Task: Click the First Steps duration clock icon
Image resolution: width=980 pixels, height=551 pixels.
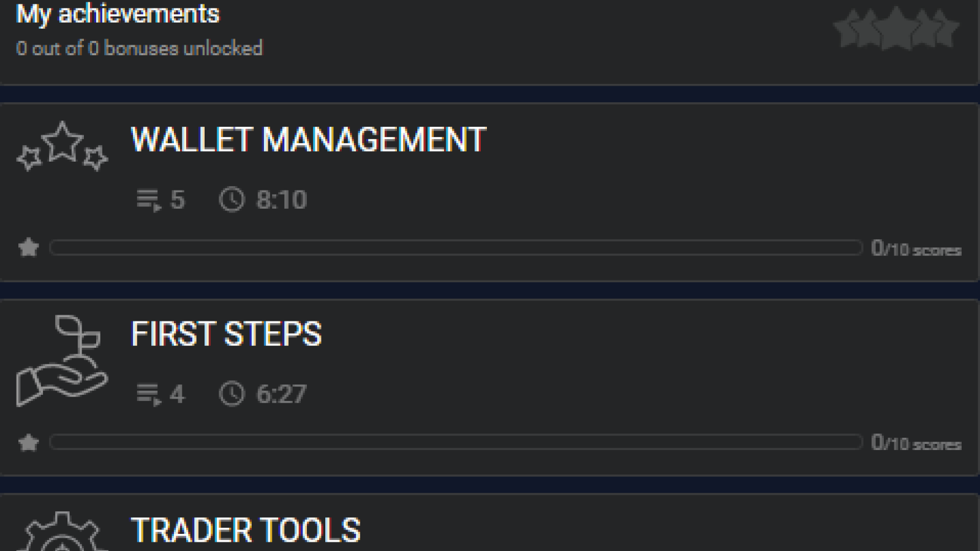Action: 232,394
